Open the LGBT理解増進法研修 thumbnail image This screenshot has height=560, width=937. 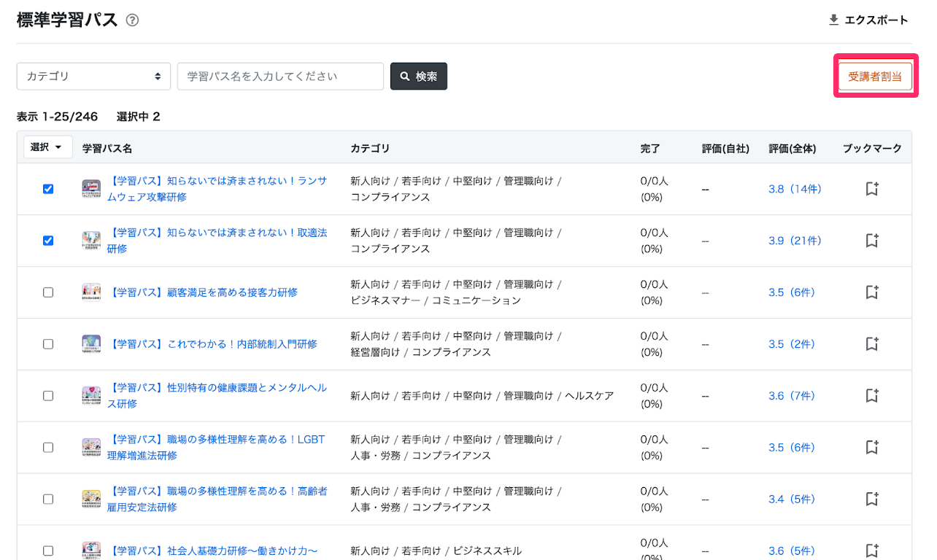(91, 448)
